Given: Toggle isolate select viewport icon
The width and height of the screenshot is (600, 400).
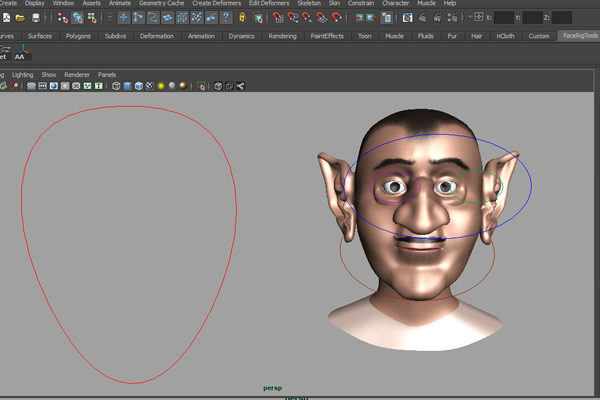Looking at the screenshot, I should pos(201,86).
